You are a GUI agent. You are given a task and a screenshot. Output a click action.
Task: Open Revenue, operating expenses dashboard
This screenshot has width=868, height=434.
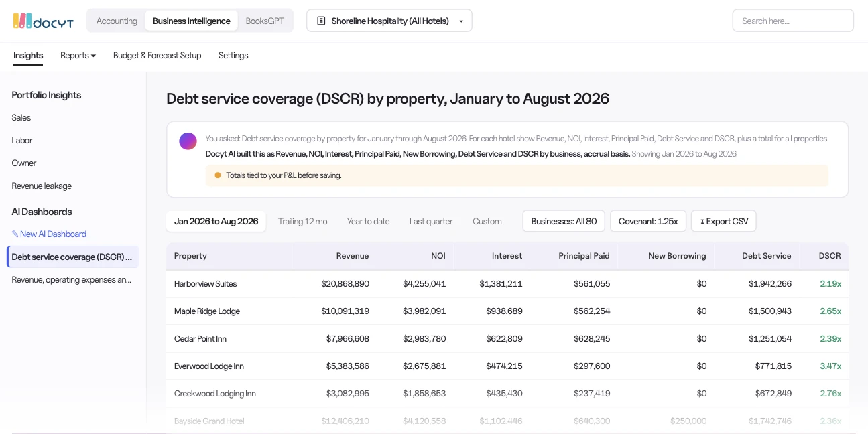tap(72, 279)
